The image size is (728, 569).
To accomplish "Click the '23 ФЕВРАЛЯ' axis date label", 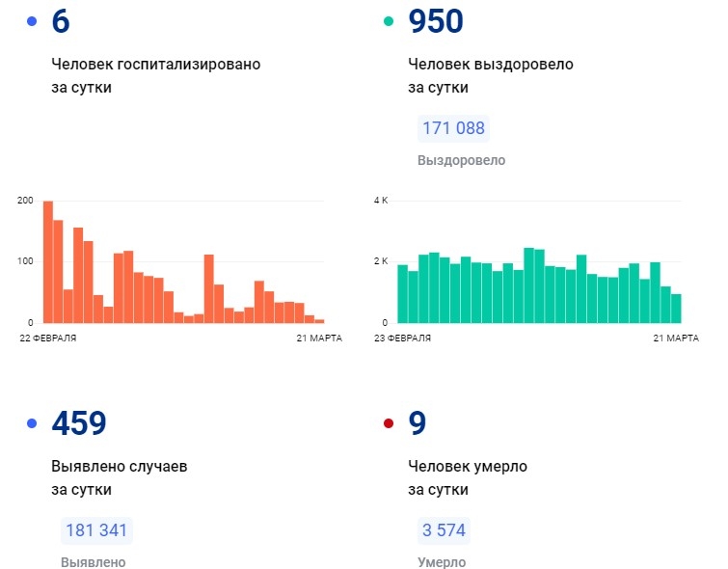I will [402, 339].
